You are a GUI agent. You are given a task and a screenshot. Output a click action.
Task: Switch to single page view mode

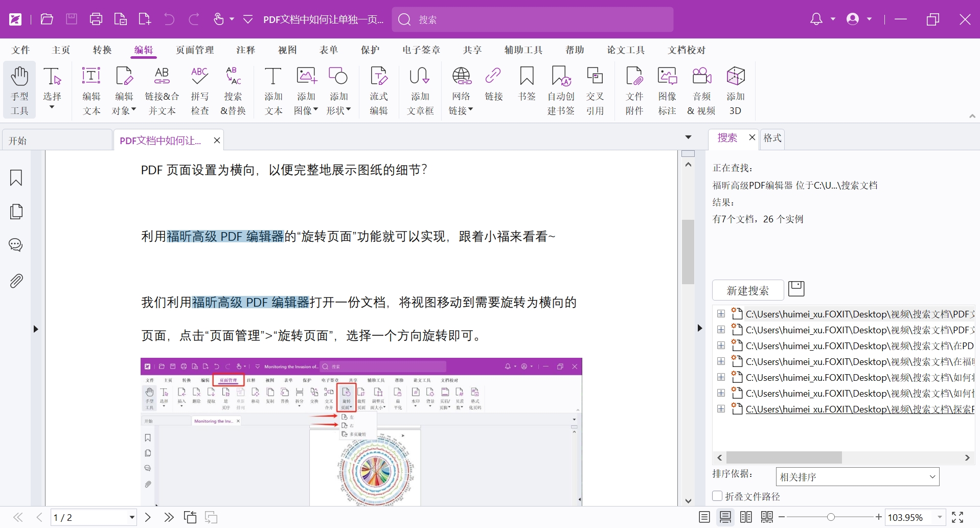pos(704,517)
